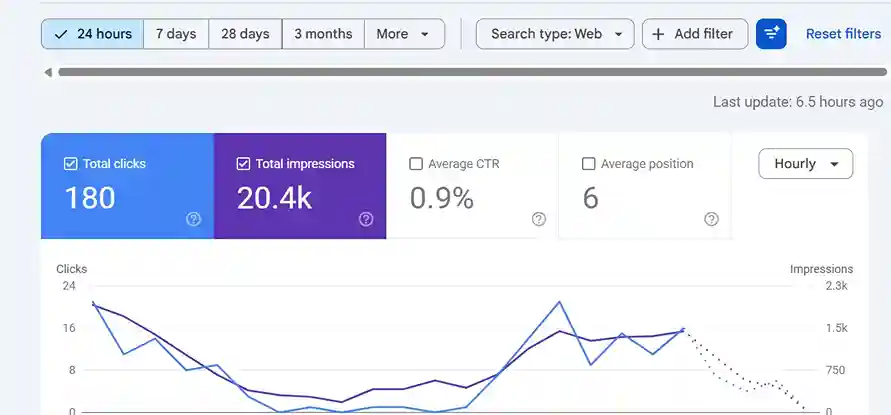Image resolution: width=891 pixels, height=415 pixels.
Task: Click the 0.9% average CTR value
Action: click(x=442, y=198)
